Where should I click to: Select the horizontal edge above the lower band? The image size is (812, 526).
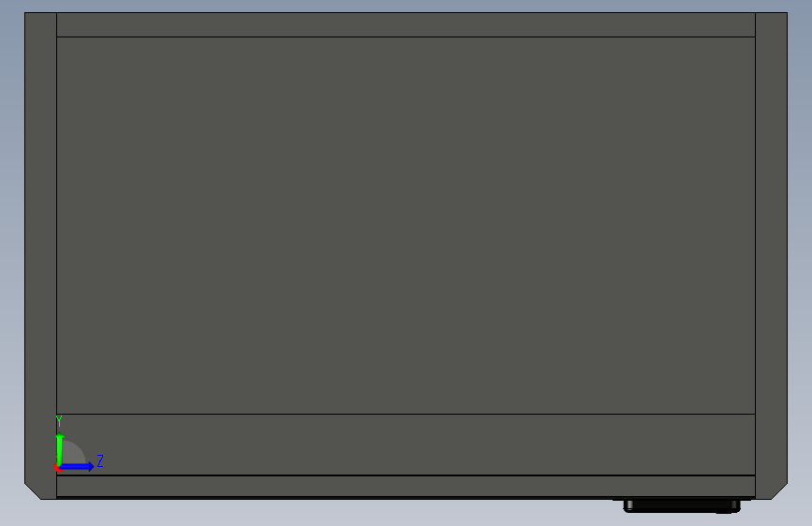[406, 414]
